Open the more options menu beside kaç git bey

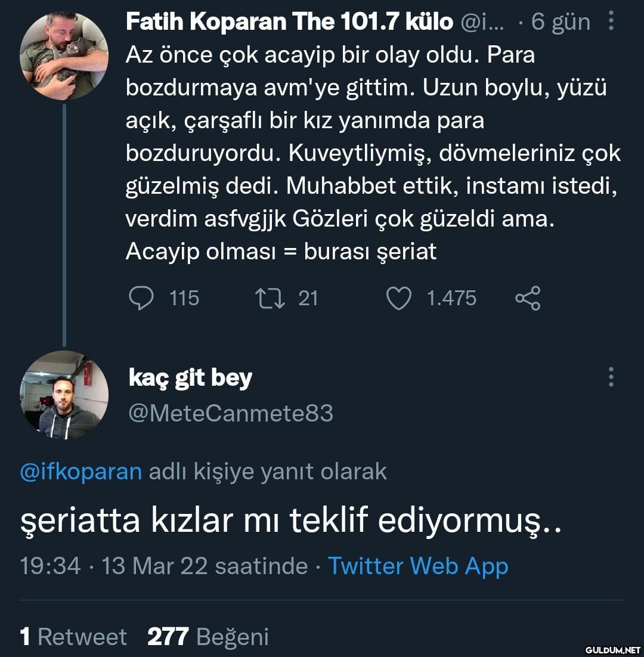(x=611, y=377)
